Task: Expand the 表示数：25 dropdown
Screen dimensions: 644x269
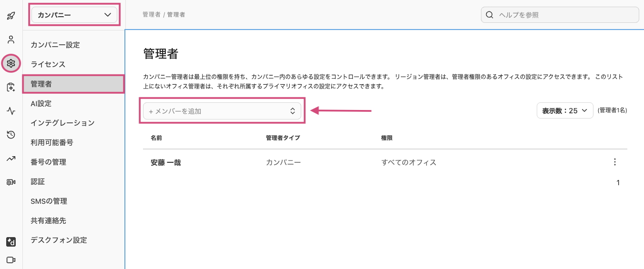Action: [x=564, y=110]
